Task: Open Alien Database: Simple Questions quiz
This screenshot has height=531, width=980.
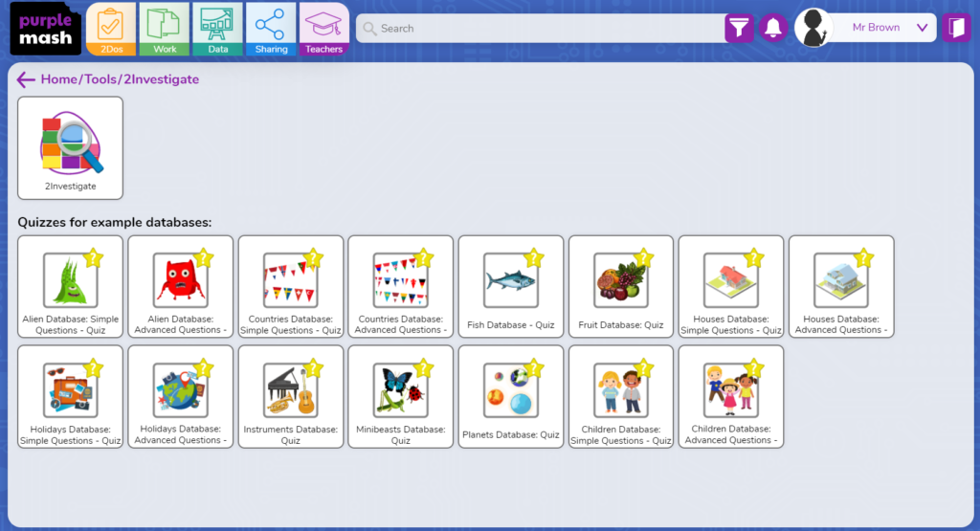Action: coord(70,287)
